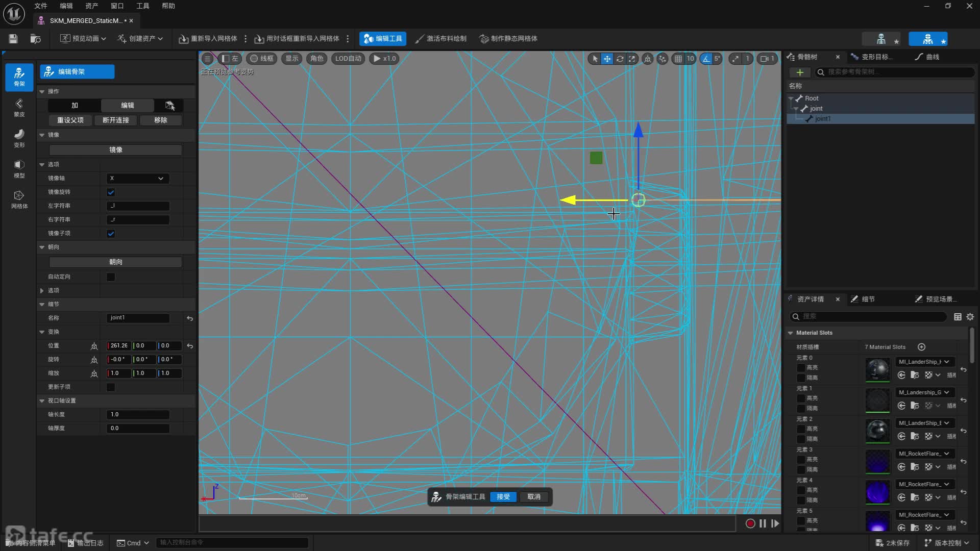980x551 pixels.
Task: Uncheck the Mirror Rotation checkbox
Action: [x=111, y=192]
